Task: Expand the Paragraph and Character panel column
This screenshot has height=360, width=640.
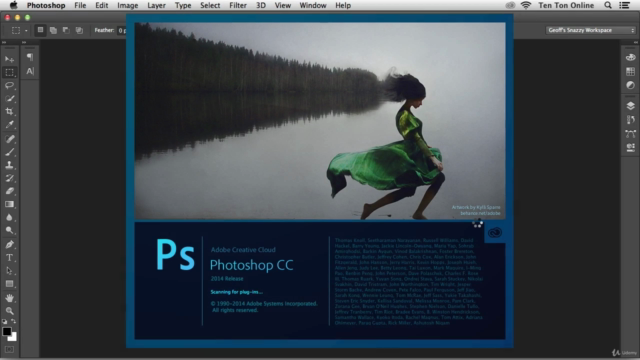Action: tap(24, 42)
